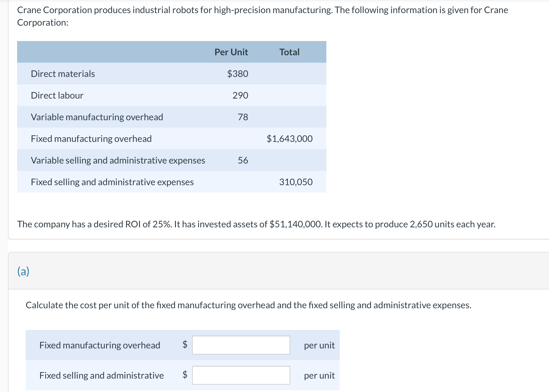Click the Crane Corporation introduction paragraph

(x=263, y=16)
